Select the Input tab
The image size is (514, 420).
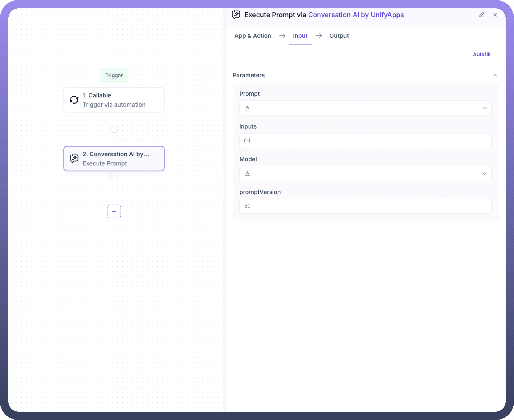[x=300, y=36]
